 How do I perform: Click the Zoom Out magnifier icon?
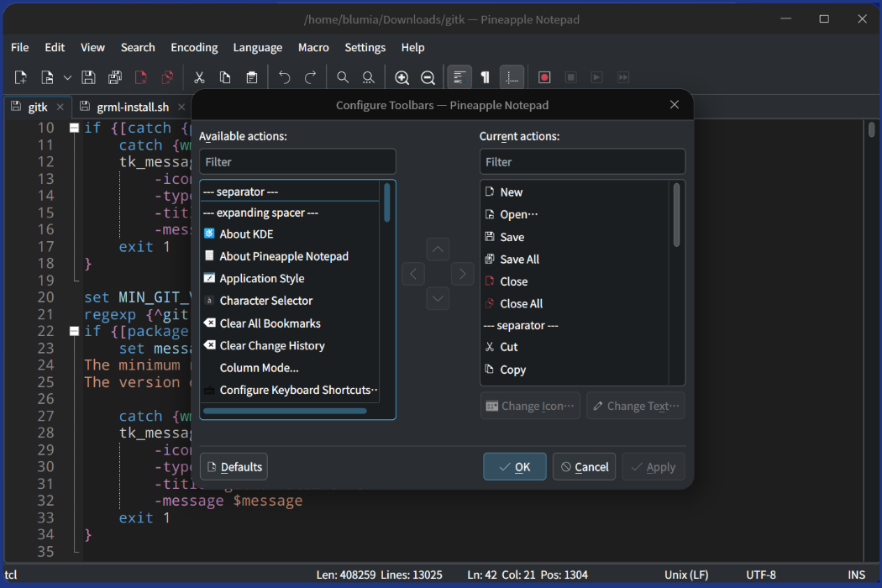pos(428,77)
